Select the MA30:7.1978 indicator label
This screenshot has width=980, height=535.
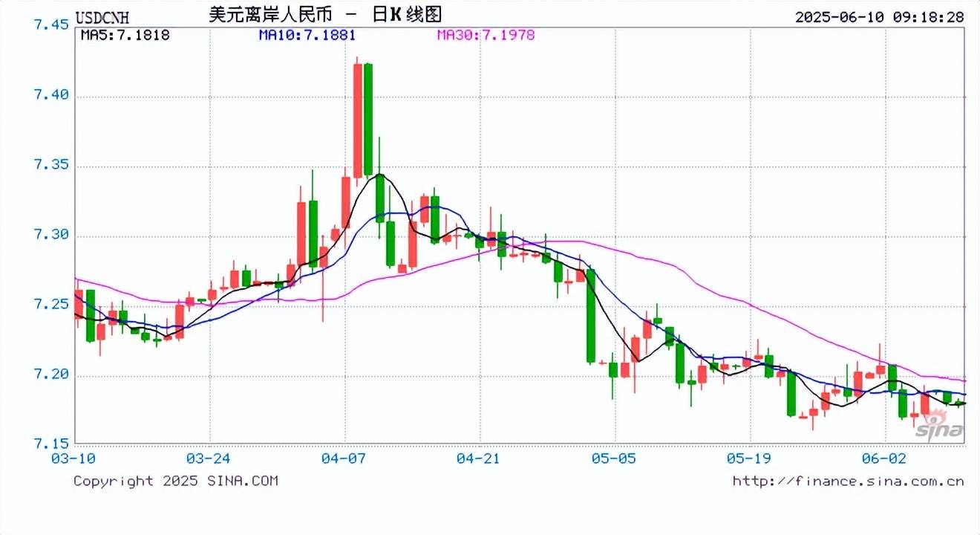pyautogui.click(x=486, y=35)
